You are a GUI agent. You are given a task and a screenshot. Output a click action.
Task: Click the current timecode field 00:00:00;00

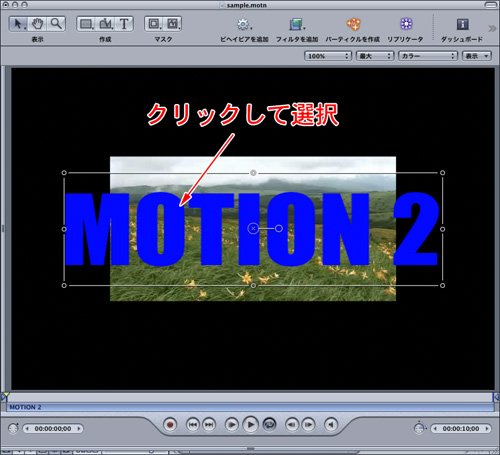coord(53,429)
